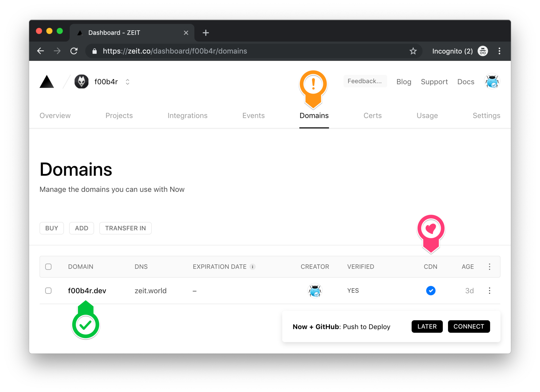Switch to the Overview tab
The height and width of the screenshot is (392, 540).
[x=55, y=116]
